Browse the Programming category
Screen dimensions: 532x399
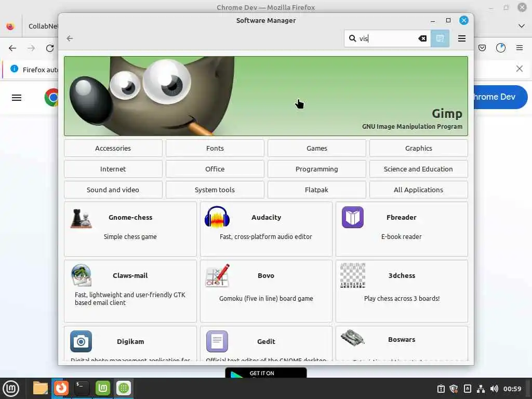click(316, 169)
